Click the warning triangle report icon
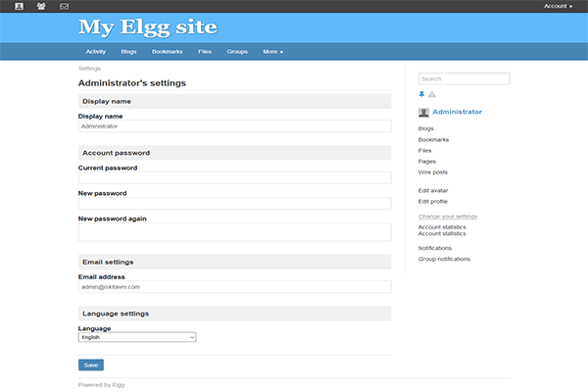This screenshot has width=588, height=392. [432, 94]
